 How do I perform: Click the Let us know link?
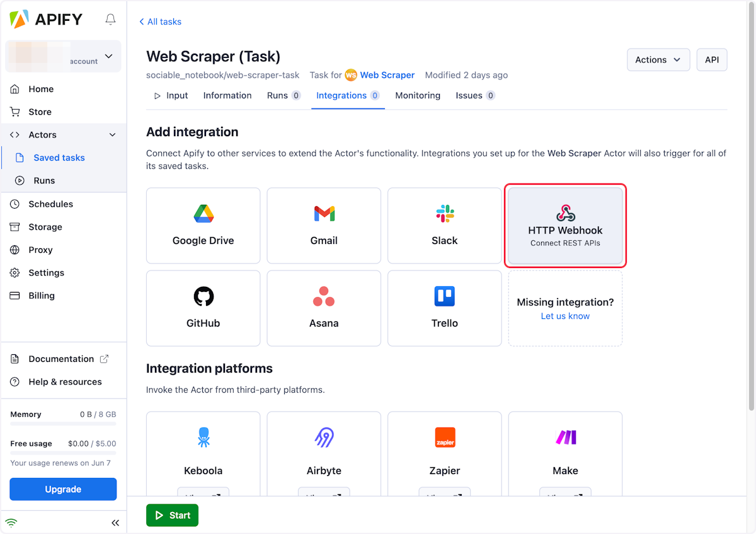pos(565,316)
